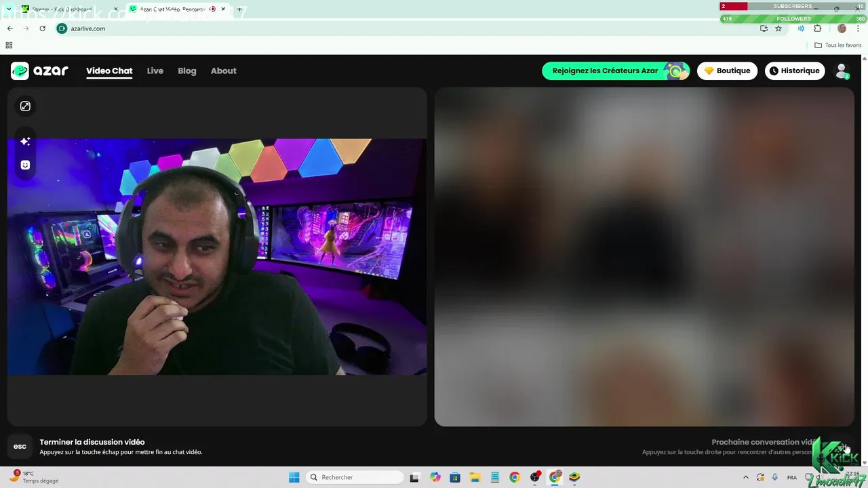
Task: Open File Explorer from the taskbar
Action: [x=475, y=477]
